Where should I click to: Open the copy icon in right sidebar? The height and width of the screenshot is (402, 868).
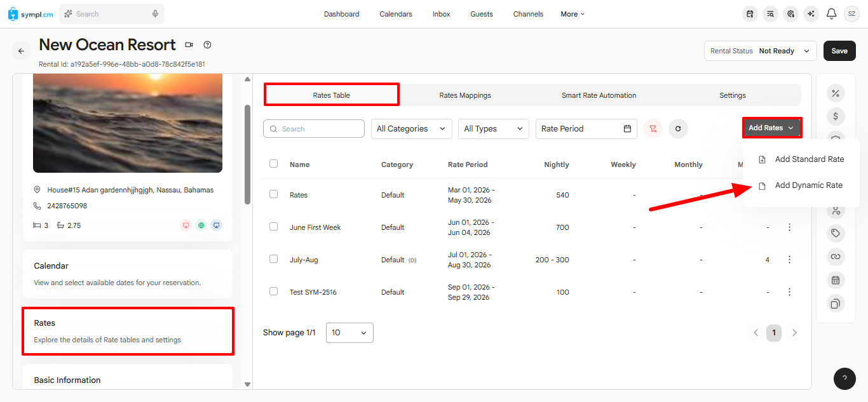(836, 304)
